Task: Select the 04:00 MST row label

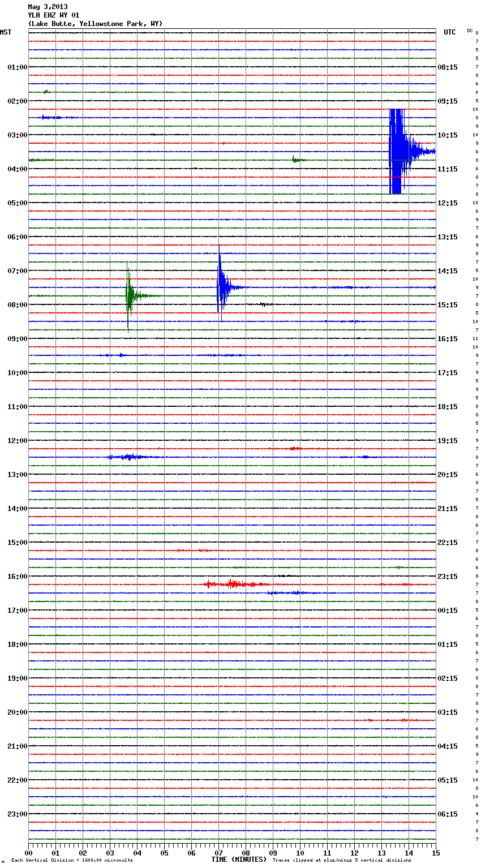Action: (17, 169)
